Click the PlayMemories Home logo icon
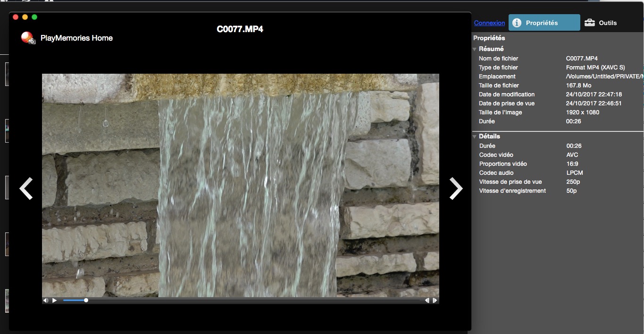Image resolution: width=644 pixels, height=334 pixels. click(28, 38)
